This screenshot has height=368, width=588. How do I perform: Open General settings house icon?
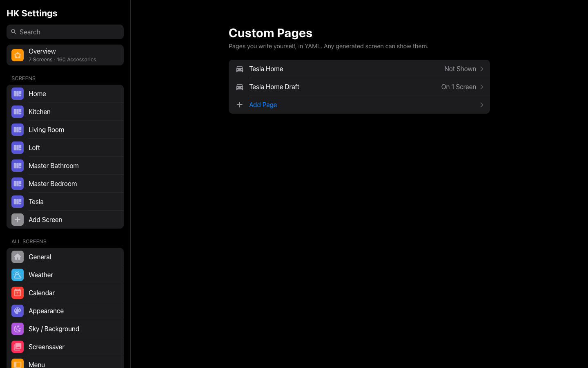coord(18,257)
